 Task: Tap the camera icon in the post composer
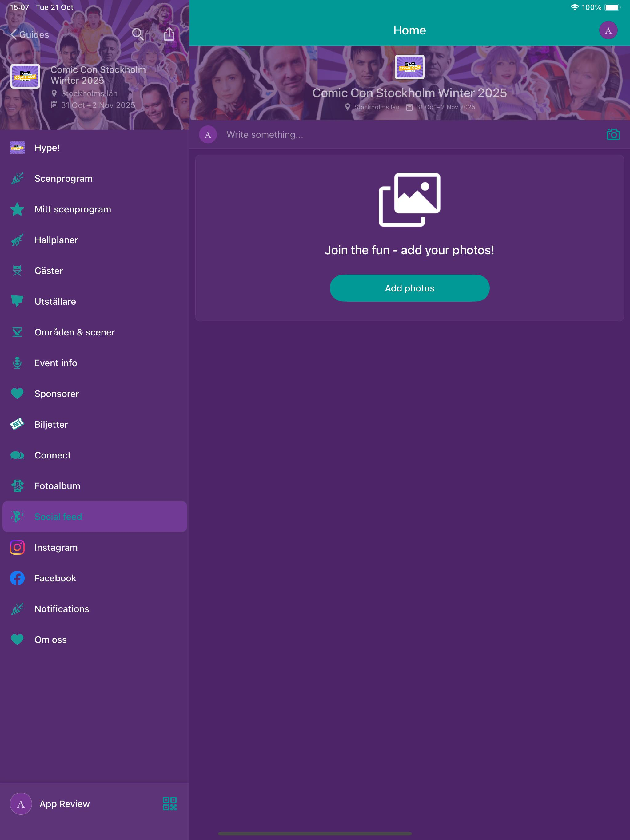pos(613,134)
